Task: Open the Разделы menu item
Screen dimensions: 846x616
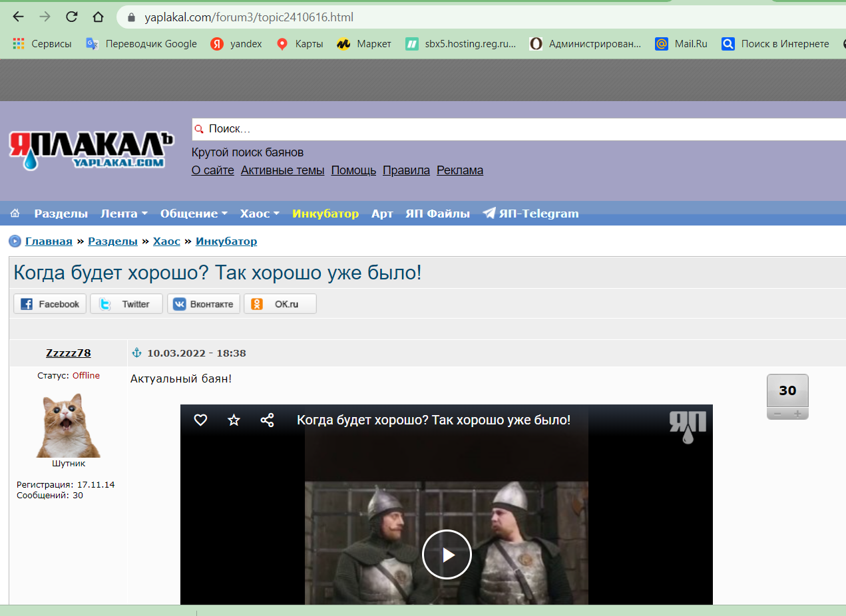Action: tap(61, 214)
